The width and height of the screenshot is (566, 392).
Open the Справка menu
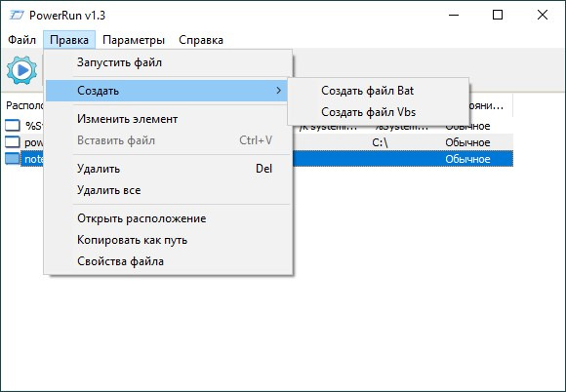(x=201, y=40)
